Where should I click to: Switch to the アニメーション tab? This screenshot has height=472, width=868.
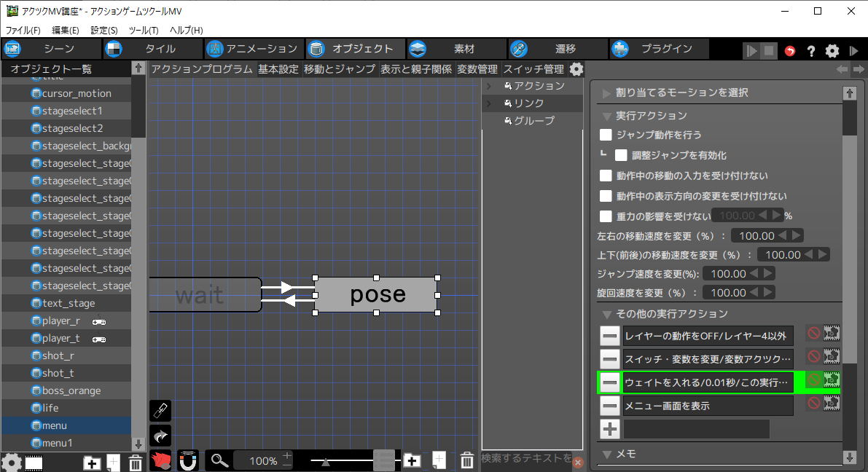(x=252, y=49)
